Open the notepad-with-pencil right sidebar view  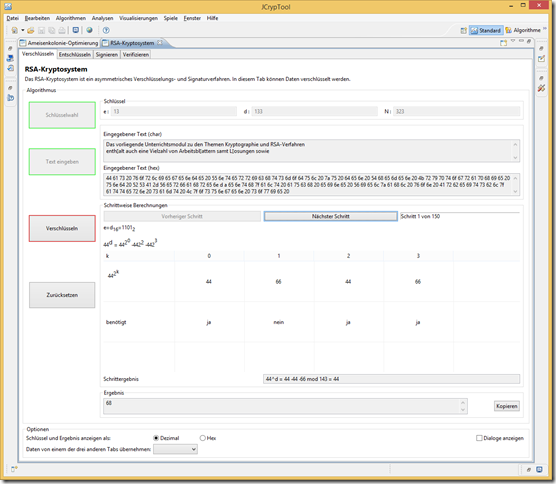(x=541, y=59)
